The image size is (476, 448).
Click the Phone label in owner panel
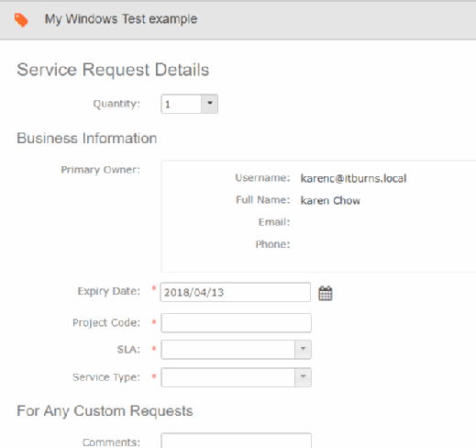[272, 244]
